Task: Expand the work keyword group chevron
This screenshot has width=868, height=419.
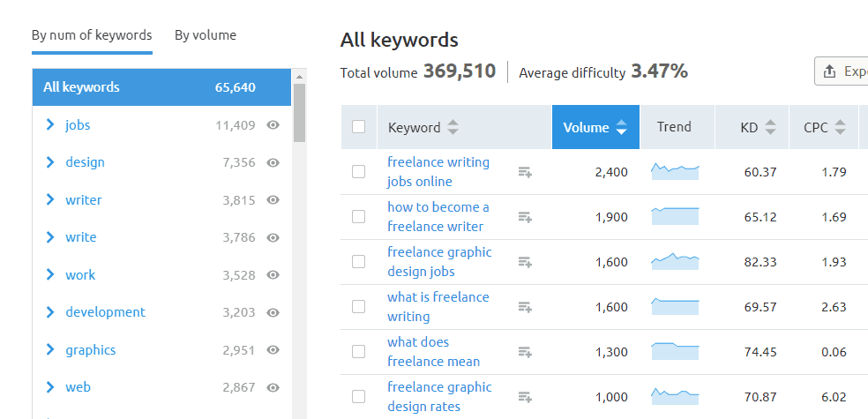Action: pyautogui.click(x=50, y=274)
